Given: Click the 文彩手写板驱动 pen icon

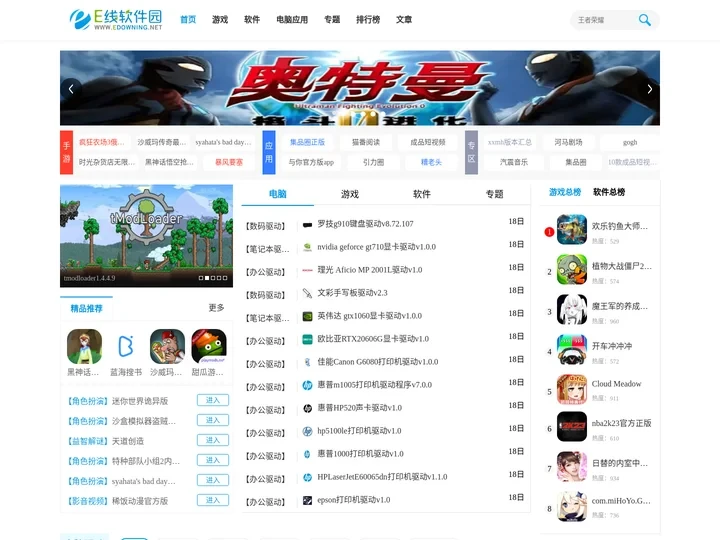Looking at the screenshot, I should [307, 293].
